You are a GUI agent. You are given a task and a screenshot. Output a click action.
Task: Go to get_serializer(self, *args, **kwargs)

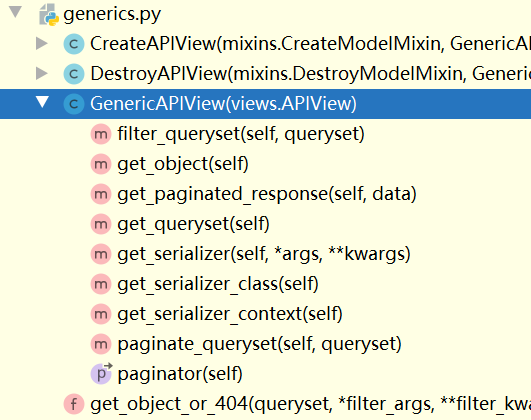click(264, 254)
